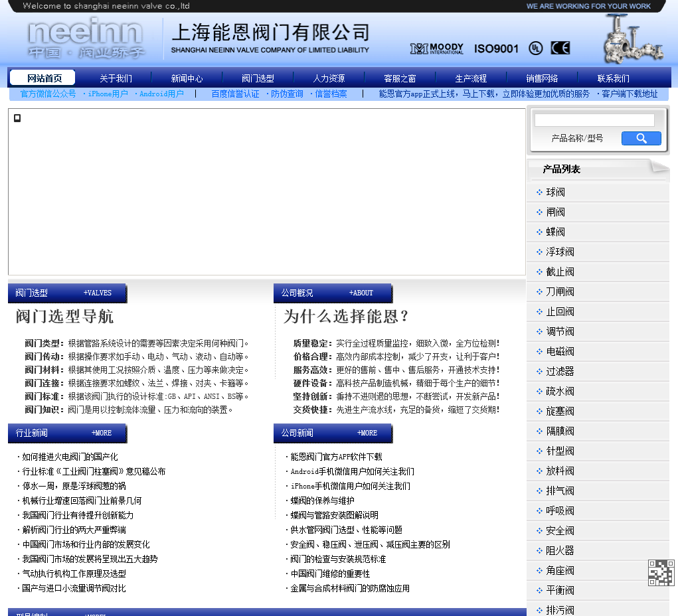Open the 信誉档案 link
This screenshot has width=678, height=616.
pos(331,94)
